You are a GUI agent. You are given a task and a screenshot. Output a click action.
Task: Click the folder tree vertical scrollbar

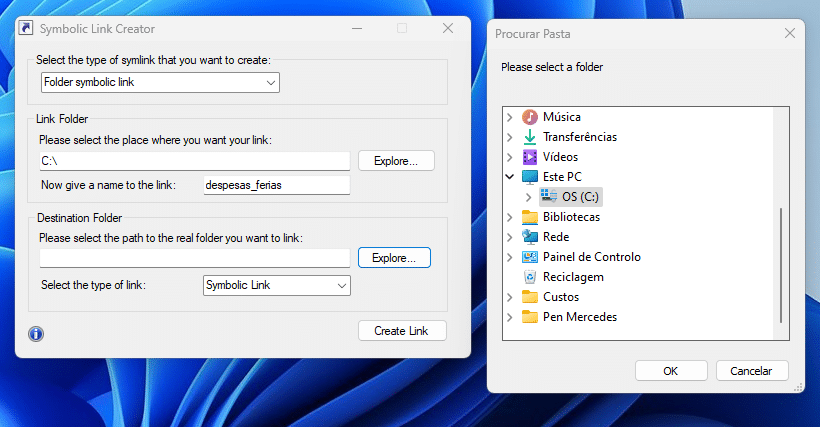tap(781, 265)
